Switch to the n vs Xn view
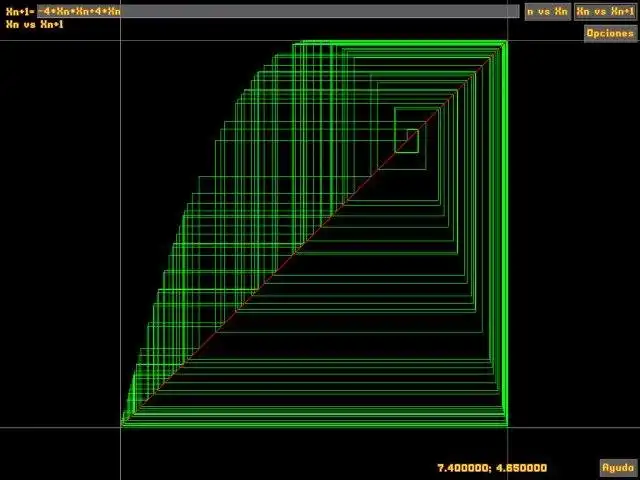 click(x=547, y=11)
